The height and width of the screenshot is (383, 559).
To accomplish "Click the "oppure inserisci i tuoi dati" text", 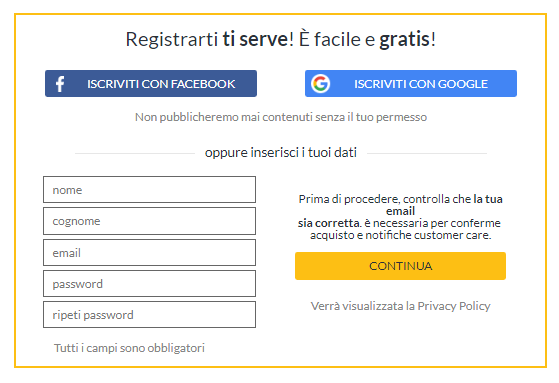I will pyautogui.click(x=281, y=152).
